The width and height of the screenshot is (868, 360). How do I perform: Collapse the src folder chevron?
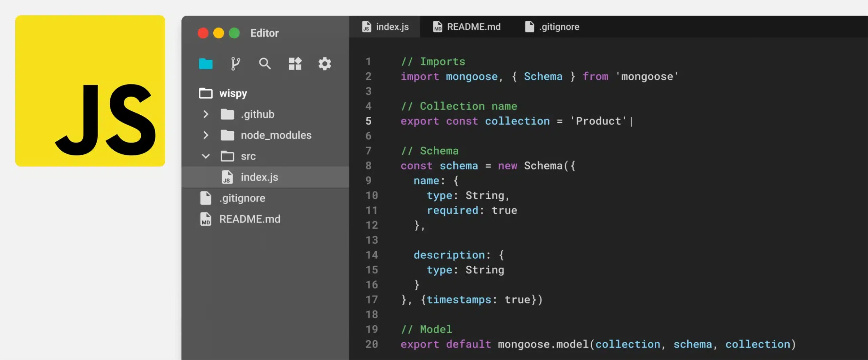(205, 156)
